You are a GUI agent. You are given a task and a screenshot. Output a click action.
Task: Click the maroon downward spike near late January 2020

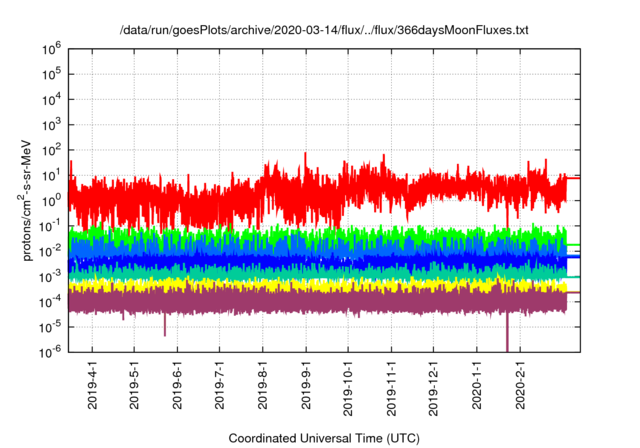(x=507, y=331)
